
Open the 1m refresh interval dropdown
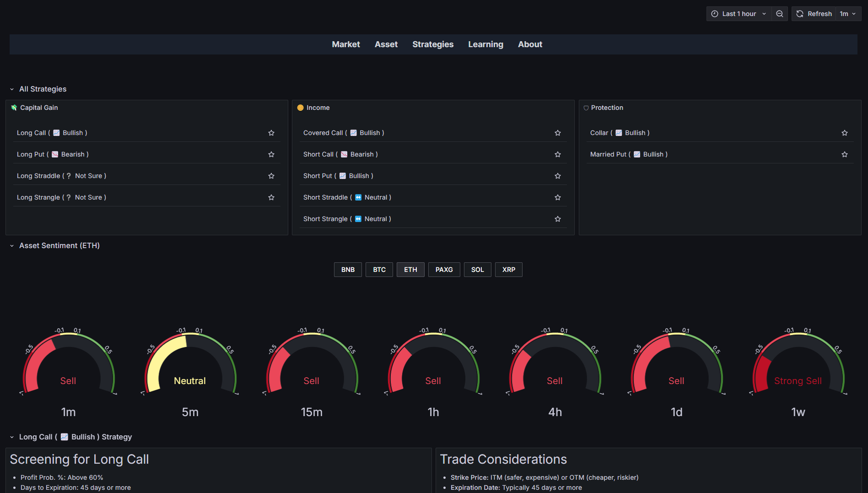pos(848,14)
